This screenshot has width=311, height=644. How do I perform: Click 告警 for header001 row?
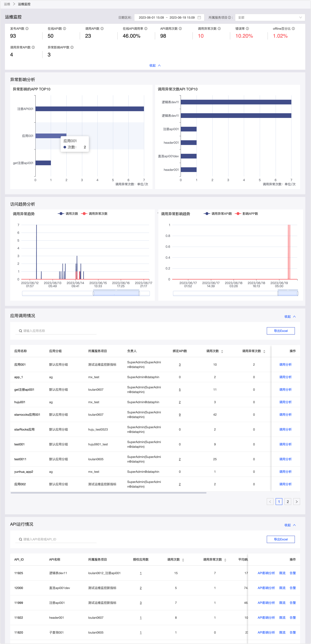[293, 618]
